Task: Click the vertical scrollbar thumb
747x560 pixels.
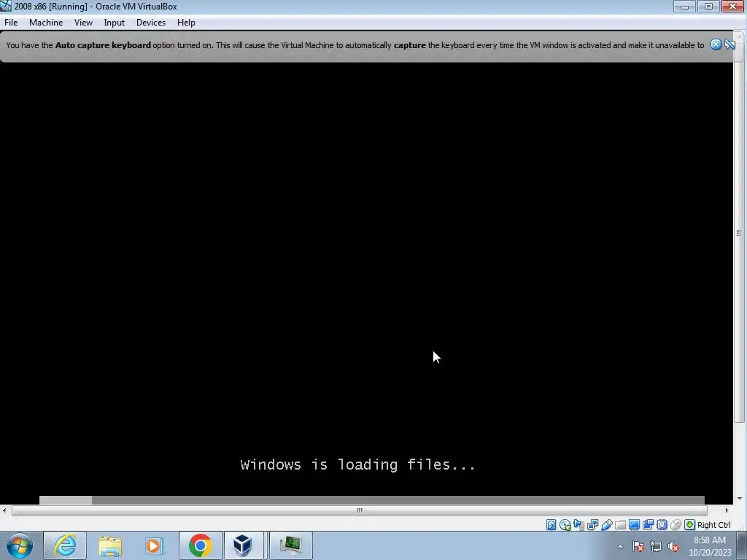Action: (740, 233)
